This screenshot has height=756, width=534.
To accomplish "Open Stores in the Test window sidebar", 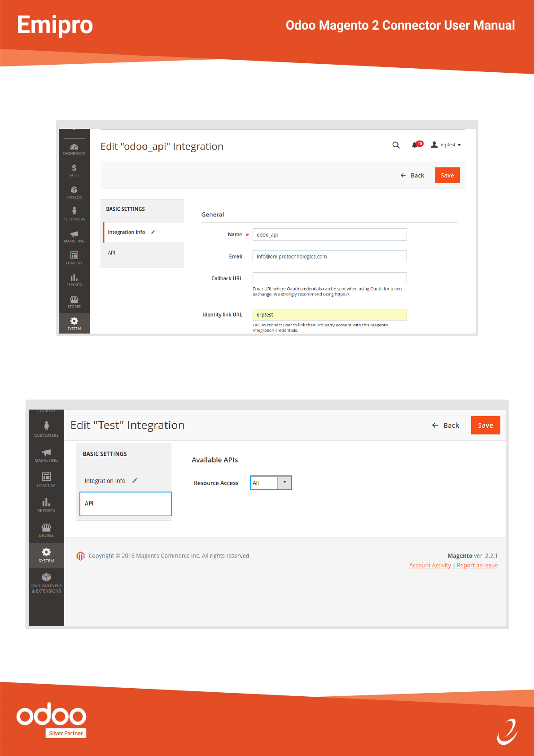I will pos(46,530).
